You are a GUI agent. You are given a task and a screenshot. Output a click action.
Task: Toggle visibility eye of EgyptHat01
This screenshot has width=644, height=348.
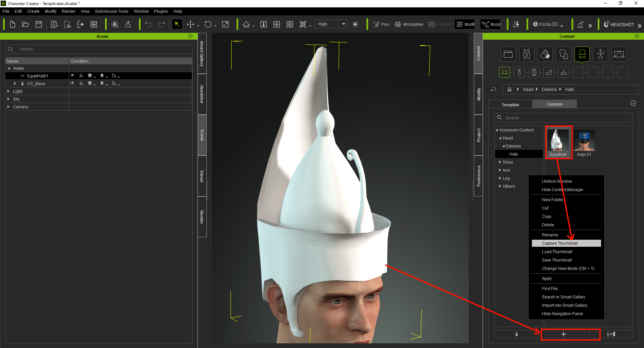72,76
